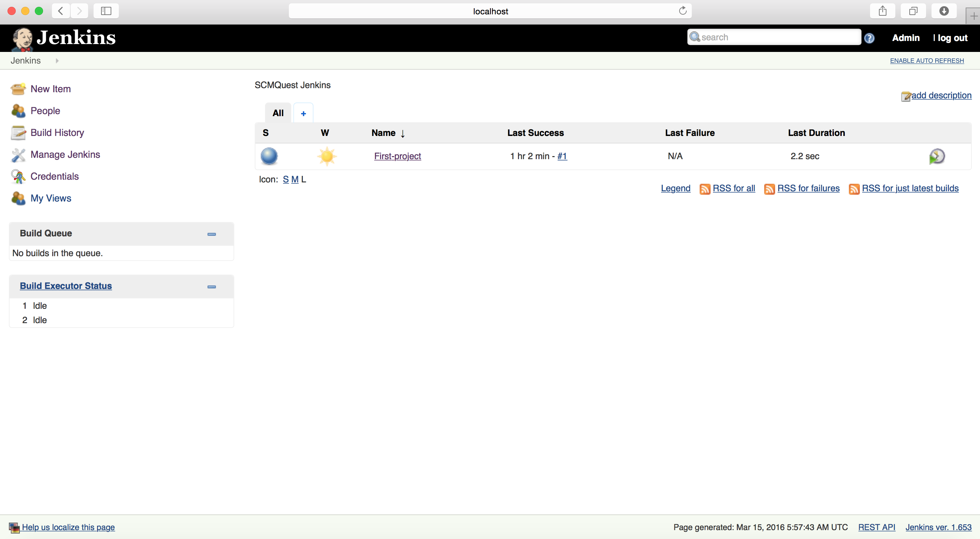
Task: Click the Jenkins butler logo icon
Action: 22,39
